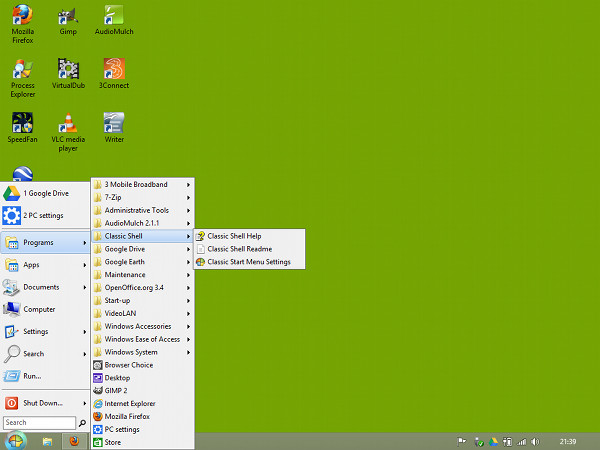Launch GIMP 2 from Programs list
600x450 pixels.
[142, 391]
